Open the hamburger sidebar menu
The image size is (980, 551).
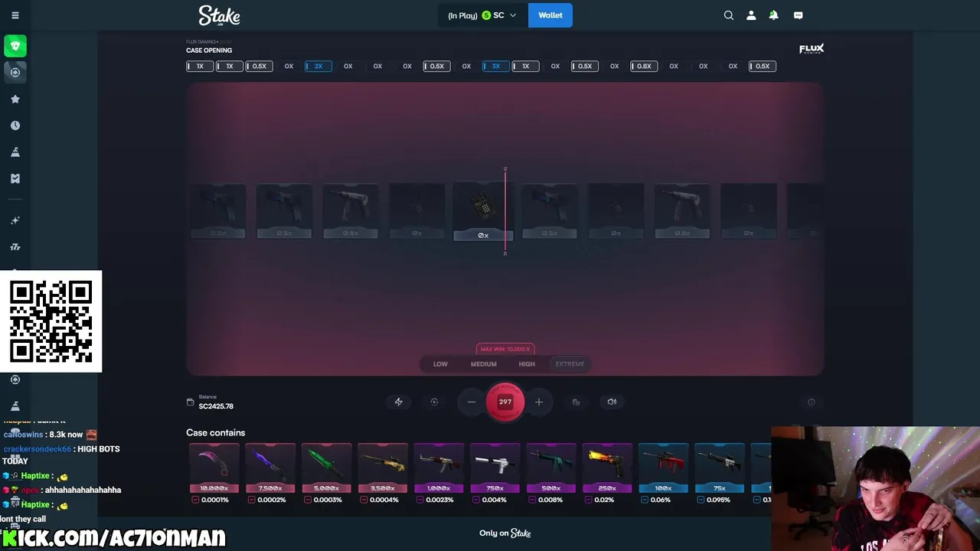(15, 15)
